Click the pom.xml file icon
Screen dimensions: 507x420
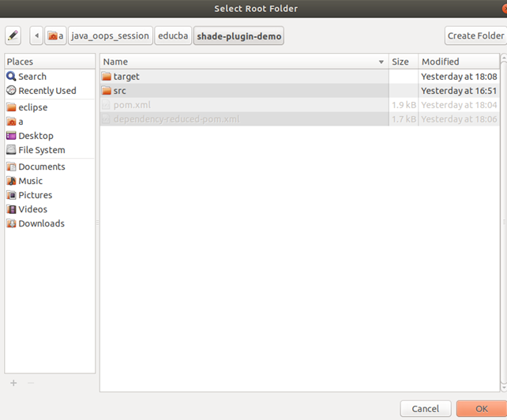(x=106, y=105)
